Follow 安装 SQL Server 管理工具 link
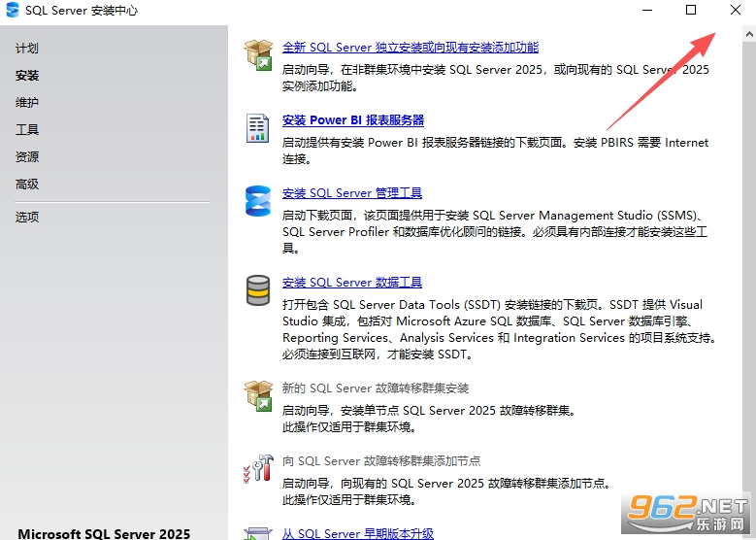The width and height of the screenshot is (756, 540). pos(352,192)
